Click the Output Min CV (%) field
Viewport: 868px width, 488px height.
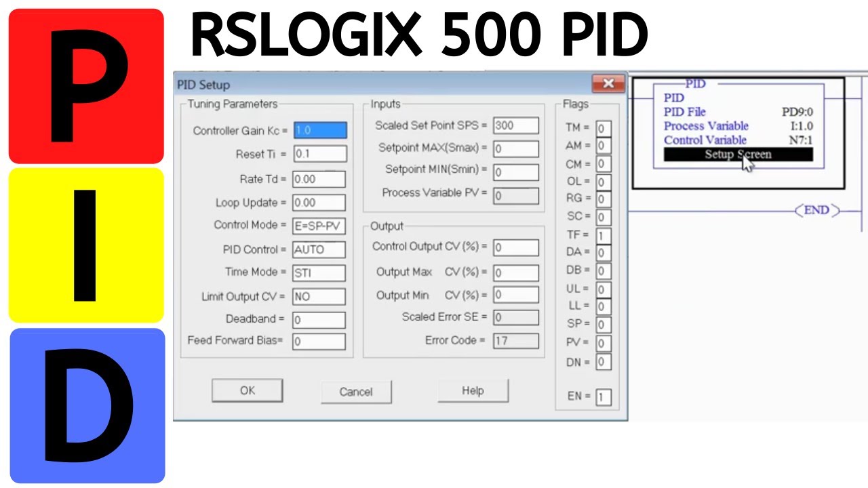click(516, 296)
